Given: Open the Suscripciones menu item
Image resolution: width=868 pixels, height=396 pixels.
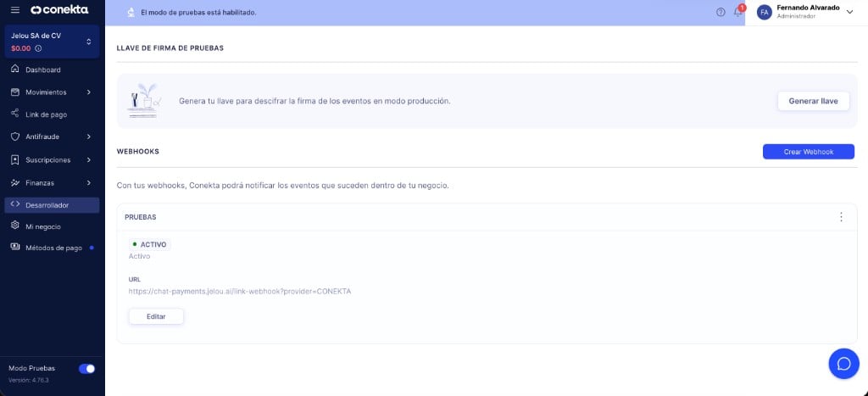Looking at the screenshot, I should pos(52,159).
